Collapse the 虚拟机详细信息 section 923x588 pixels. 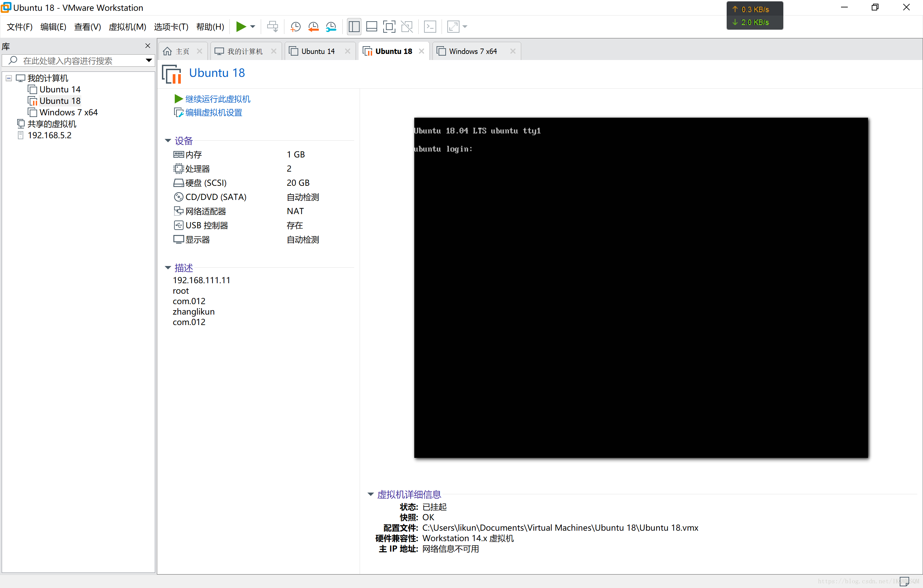[x=370, y=494]
